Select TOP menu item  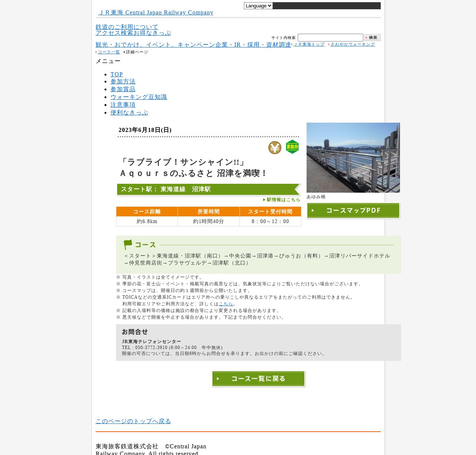tap(116, 74)
